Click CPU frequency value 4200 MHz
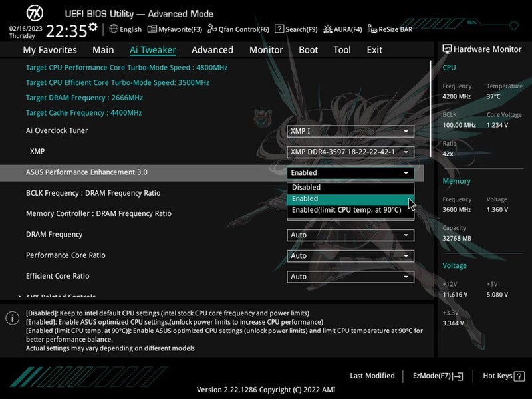The image size is (532, 399). click(456, 96)
